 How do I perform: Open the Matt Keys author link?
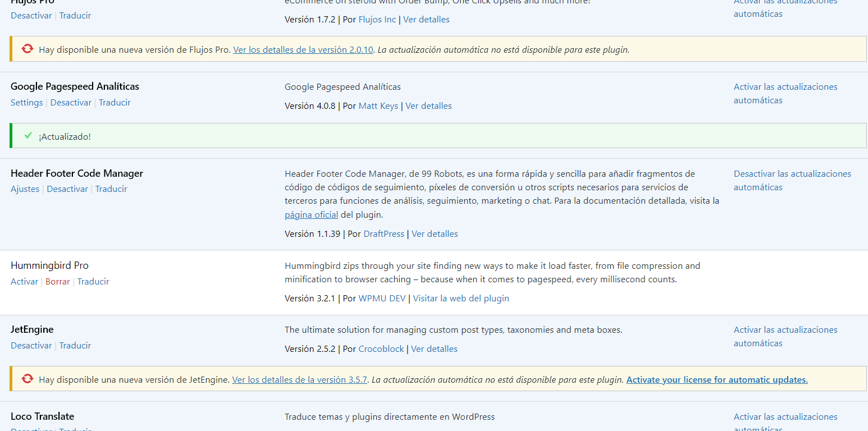(x=378, y=106)
